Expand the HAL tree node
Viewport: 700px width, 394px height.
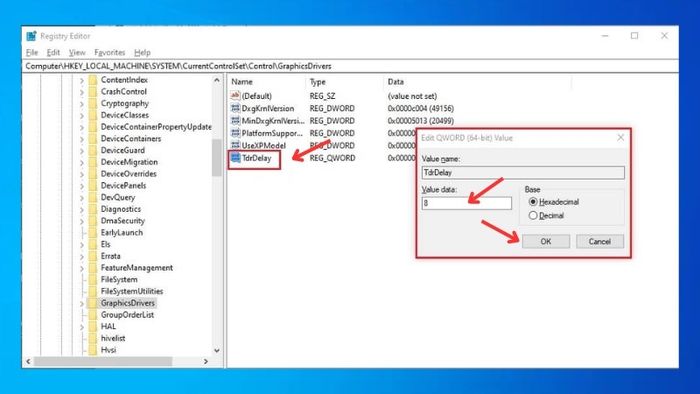tap(82, 327)
